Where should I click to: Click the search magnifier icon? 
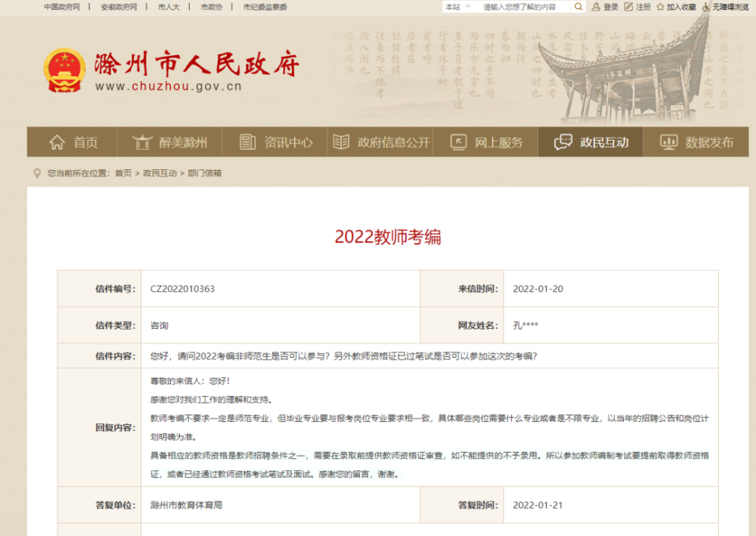[578, 7]
